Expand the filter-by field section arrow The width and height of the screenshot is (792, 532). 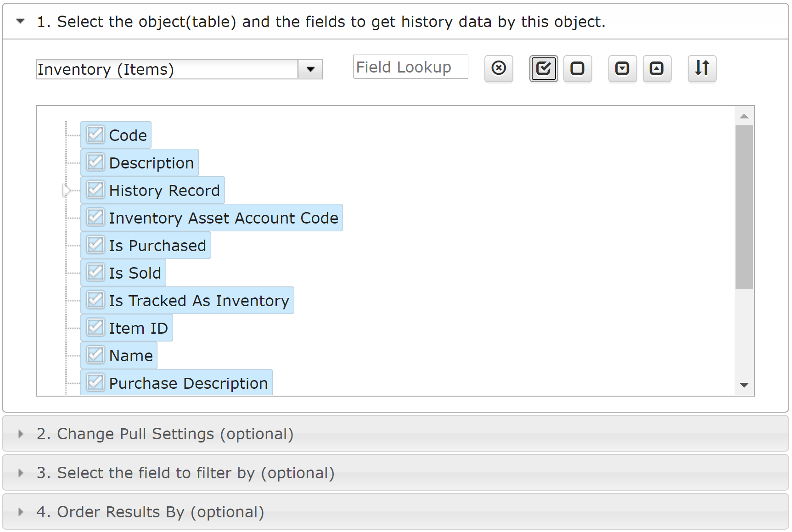[20, 473]
